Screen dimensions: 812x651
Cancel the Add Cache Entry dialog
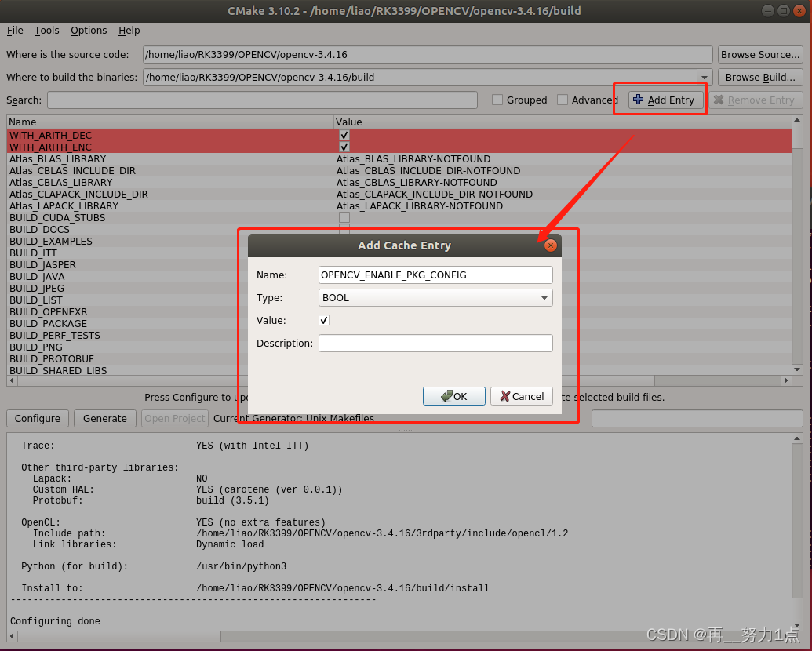coord(521,396)
